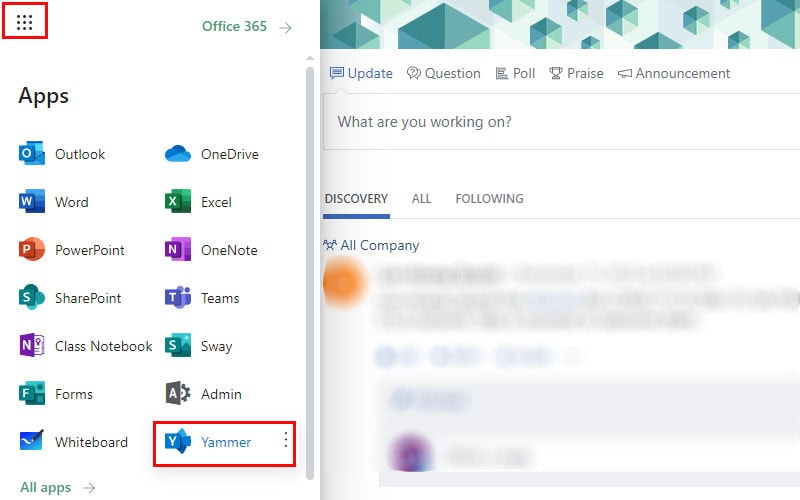Viewport: 800px width, 500px height.
Task: Select the Announcement post type
Action: [673, 73]
